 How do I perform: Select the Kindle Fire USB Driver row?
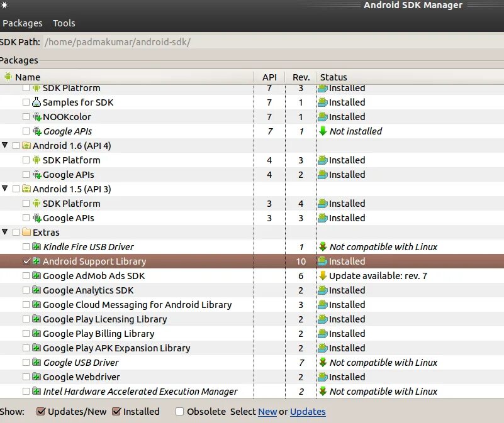click(252, 246)
